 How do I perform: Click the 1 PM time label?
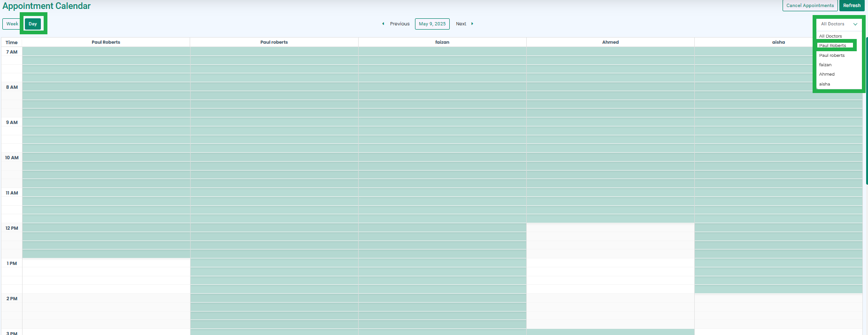pos(12,264)
